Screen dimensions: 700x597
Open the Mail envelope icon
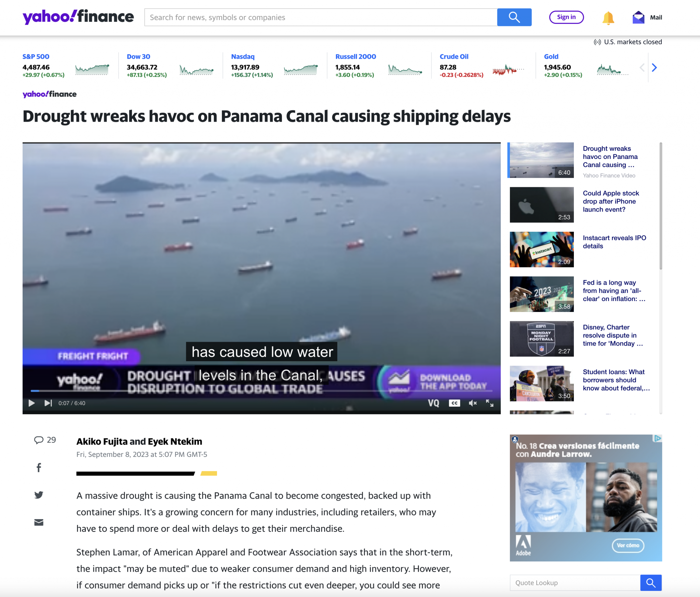coord(638,17)
